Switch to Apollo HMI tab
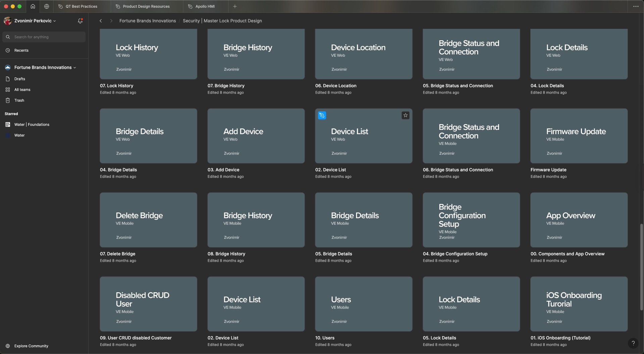Viewport: 644px width, 354px height. [205, 6]
